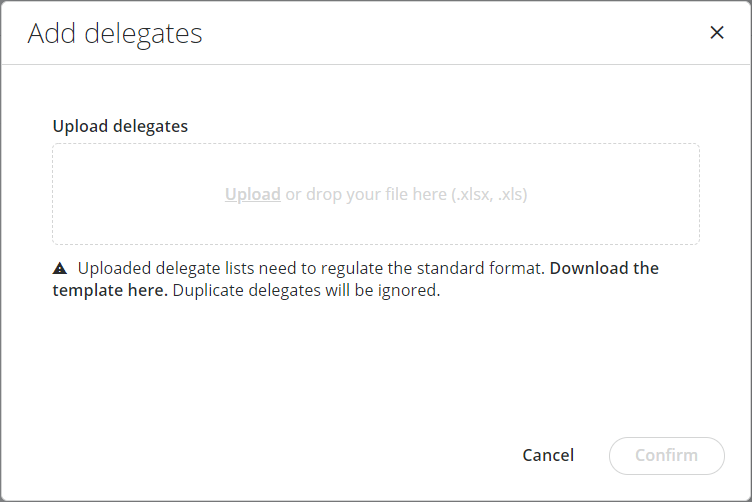Click the dialog header bar beside the title

point(450,33)
